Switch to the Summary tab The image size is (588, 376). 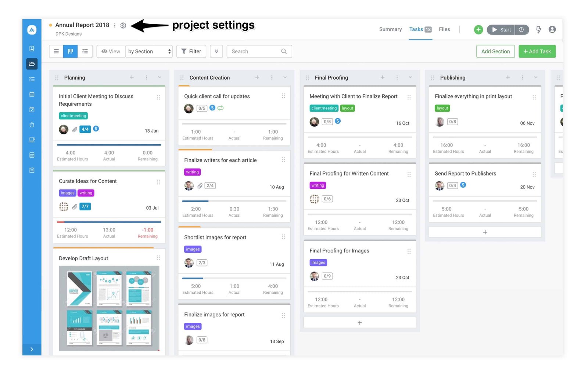(x=390, y=29)
